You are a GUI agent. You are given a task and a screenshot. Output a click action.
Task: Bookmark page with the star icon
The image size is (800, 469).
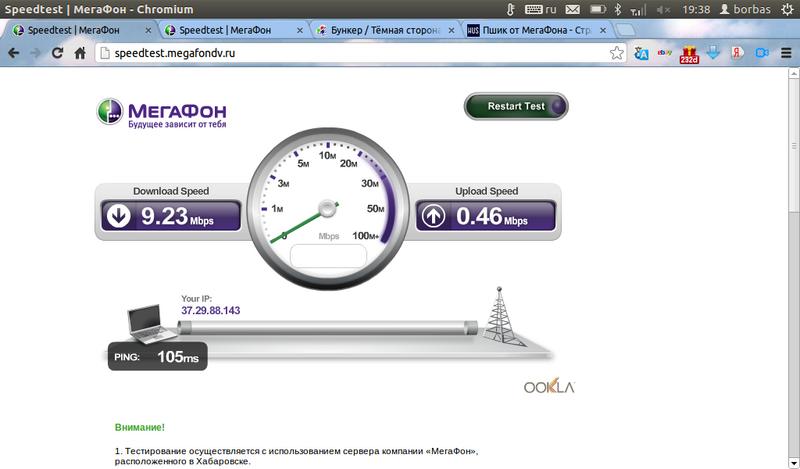[616, 53]
